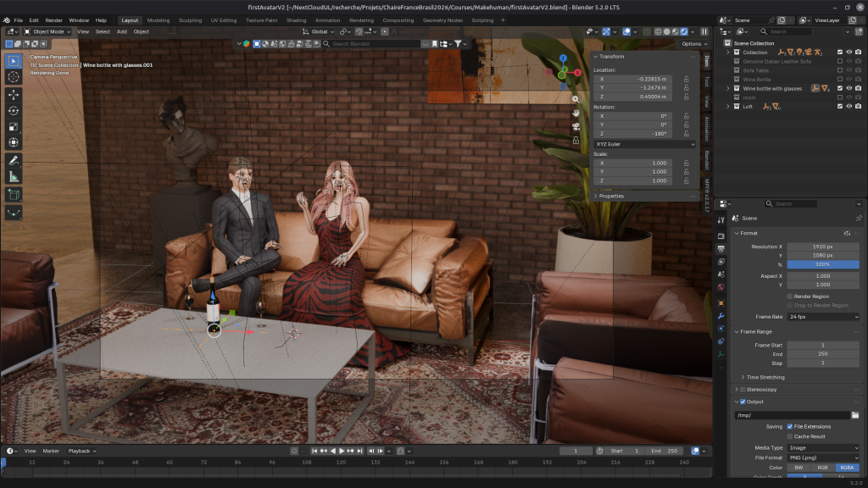The width and height of the screenshot is (868, 488).
Task: Select the Cursor tool in viewport toolbar
Action: tap(14, 77)
